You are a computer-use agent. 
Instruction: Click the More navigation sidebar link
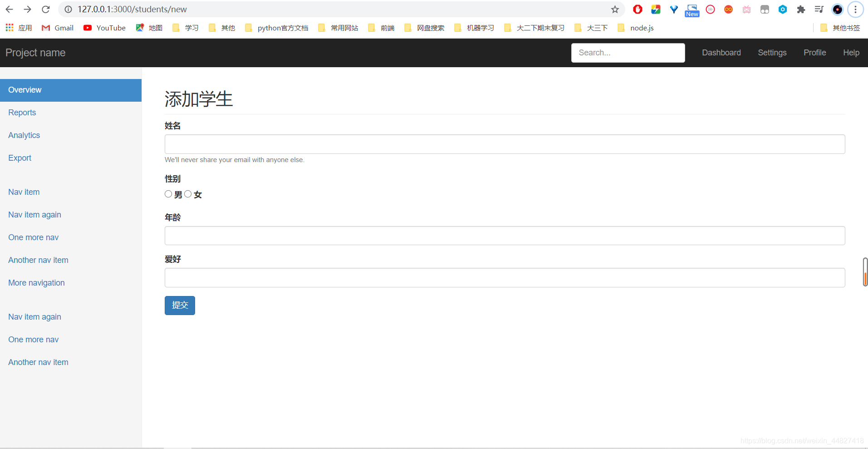(x=36, y=283)
